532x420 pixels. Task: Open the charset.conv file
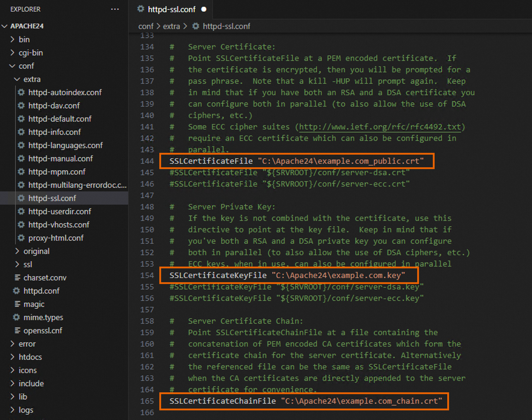45,278
